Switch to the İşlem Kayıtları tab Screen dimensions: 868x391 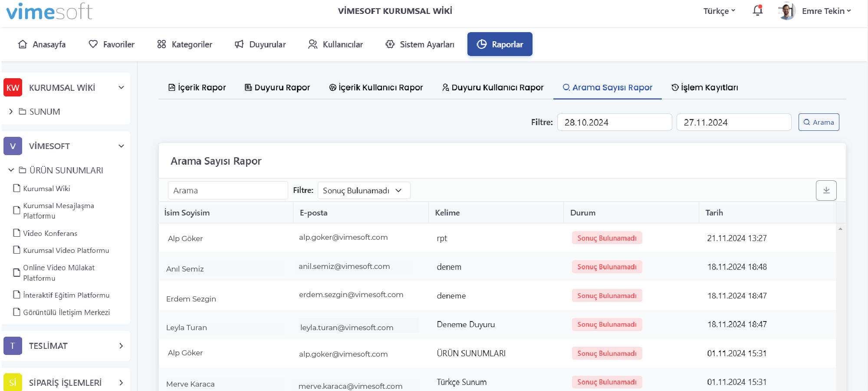(705, 87)
